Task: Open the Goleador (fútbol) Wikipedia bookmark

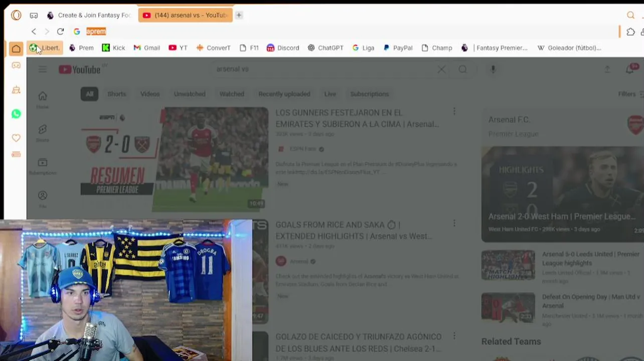Action: [569, 48]
